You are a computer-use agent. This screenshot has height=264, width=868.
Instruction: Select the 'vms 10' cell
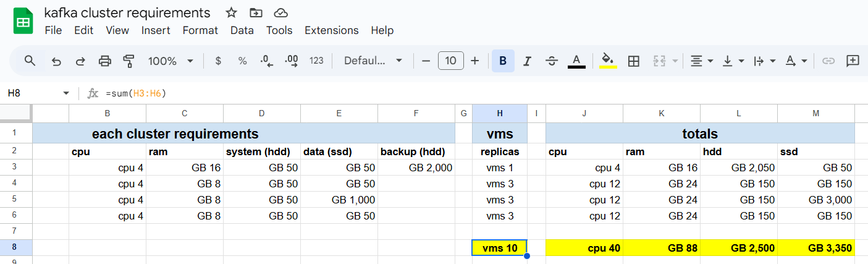(500, 248)
